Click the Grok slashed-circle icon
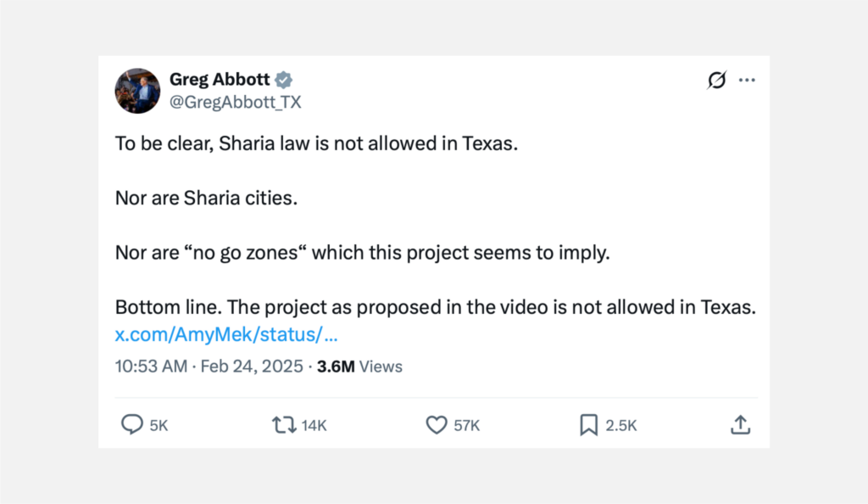 716,81
